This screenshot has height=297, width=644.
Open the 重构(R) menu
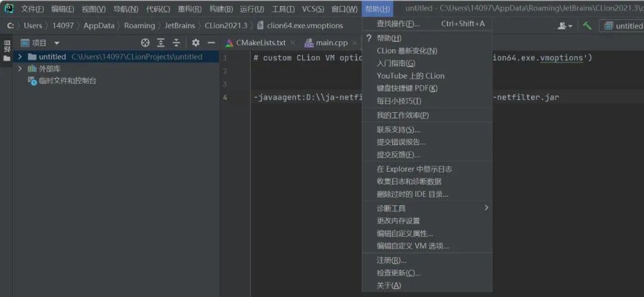[x=190, y=8]
